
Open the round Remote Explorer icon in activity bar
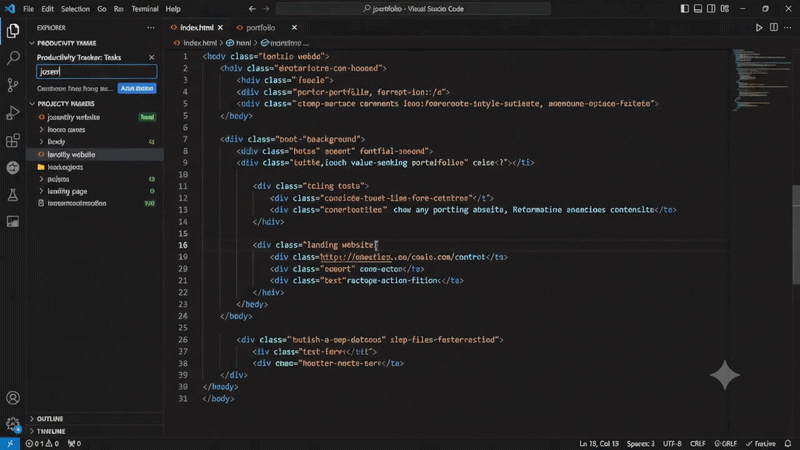pos(13,167)
